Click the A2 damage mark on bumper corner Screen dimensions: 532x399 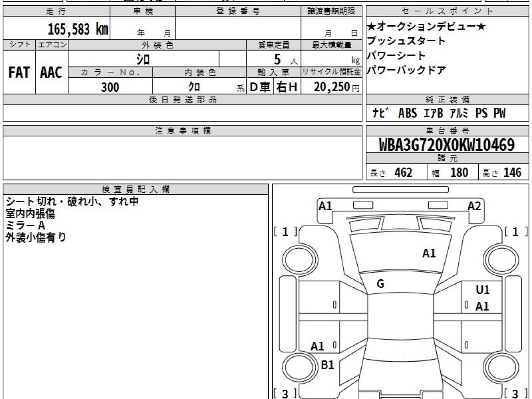pos(474,206)
